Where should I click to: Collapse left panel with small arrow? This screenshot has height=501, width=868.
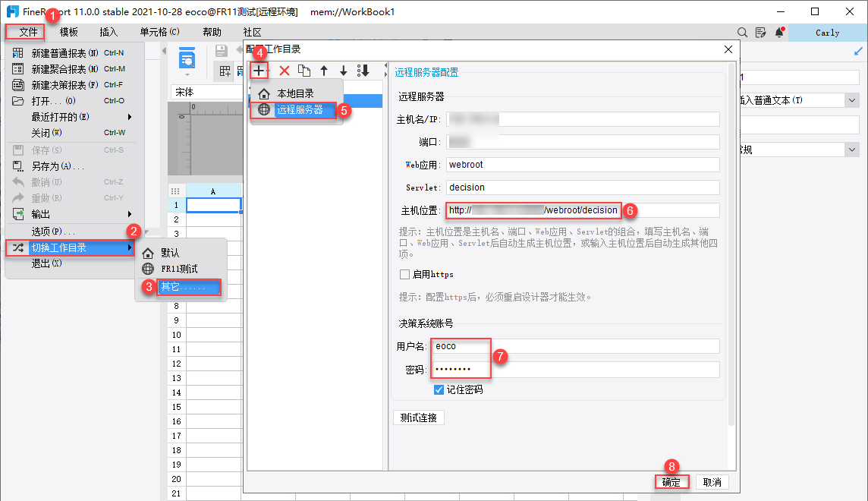(164, 51)
